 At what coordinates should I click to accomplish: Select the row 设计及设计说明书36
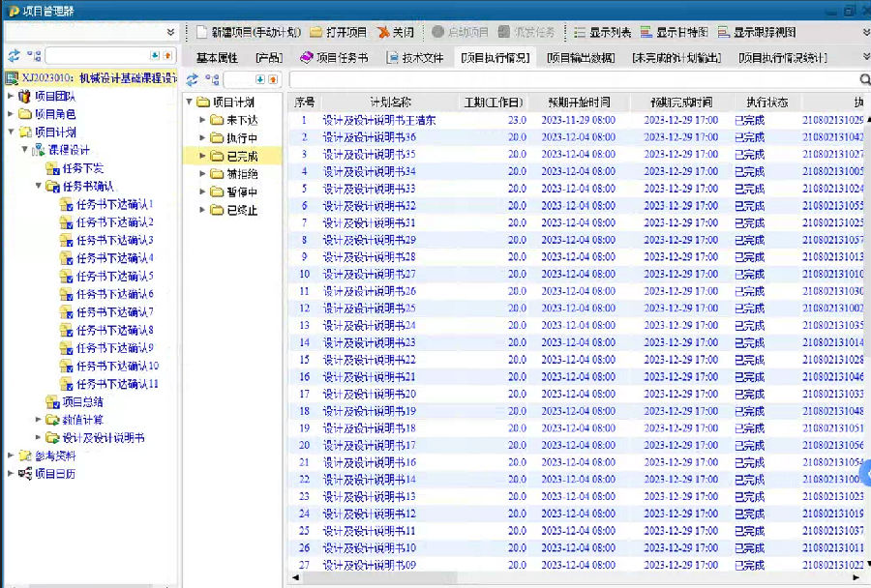[x=369, y=137]
